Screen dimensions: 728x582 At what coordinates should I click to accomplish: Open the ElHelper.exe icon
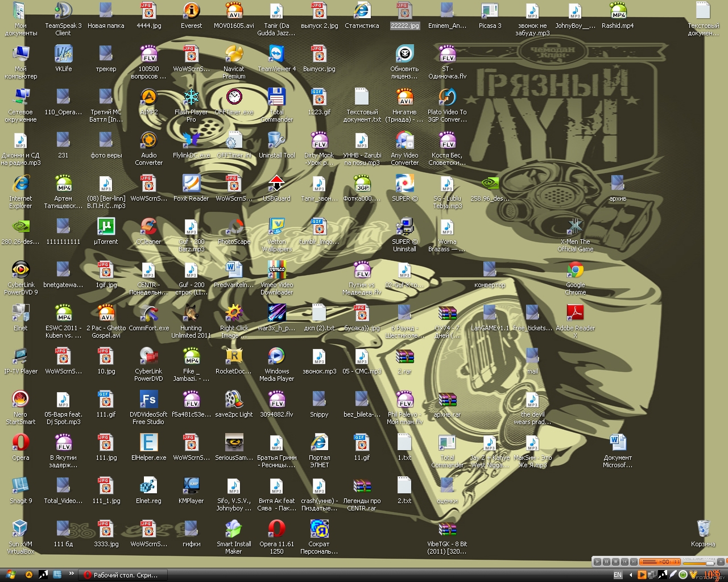click(148, 447)
